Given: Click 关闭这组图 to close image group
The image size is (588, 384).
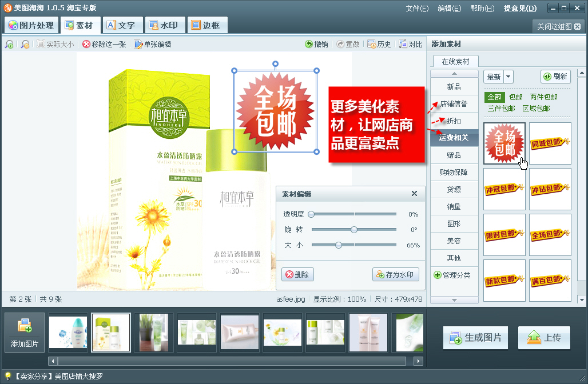Looking at the screenshot, I should pos(558,27).
